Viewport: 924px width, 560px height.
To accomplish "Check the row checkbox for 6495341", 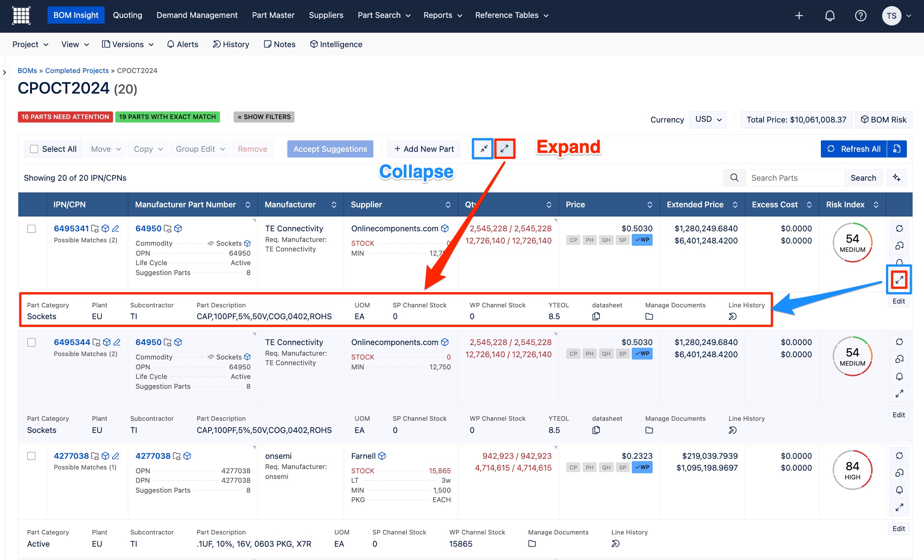I will coord(32,229).
